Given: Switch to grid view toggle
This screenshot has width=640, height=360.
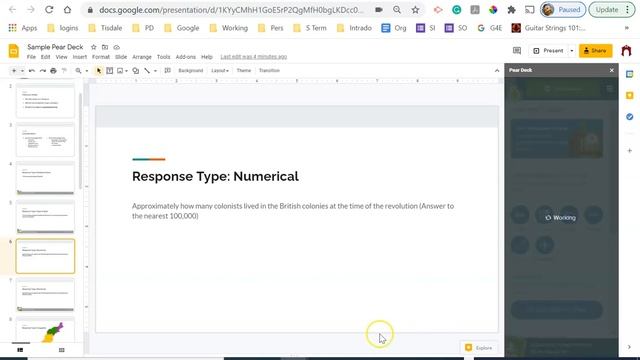Looking at the screenshot, I should 62,350.
